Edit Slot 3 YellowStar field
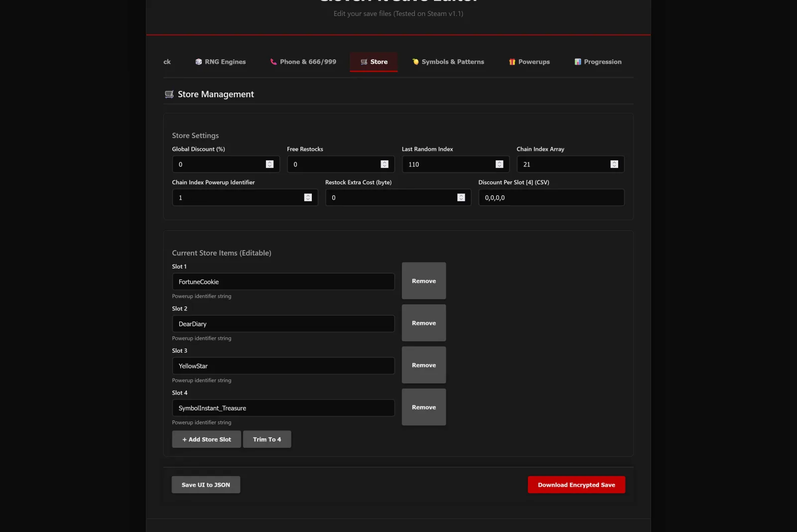Screen dimensions: 797x532 [283, 366]
